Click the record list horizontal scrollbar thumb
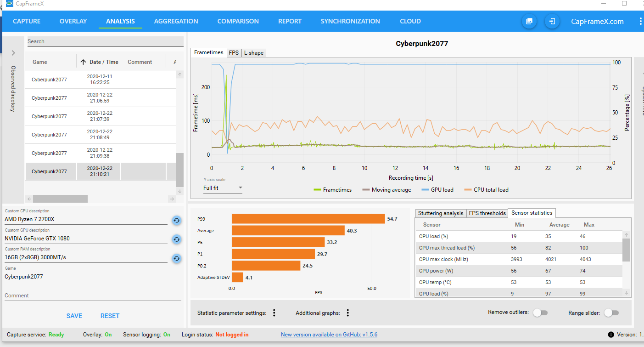 click(x=60, y=199)
